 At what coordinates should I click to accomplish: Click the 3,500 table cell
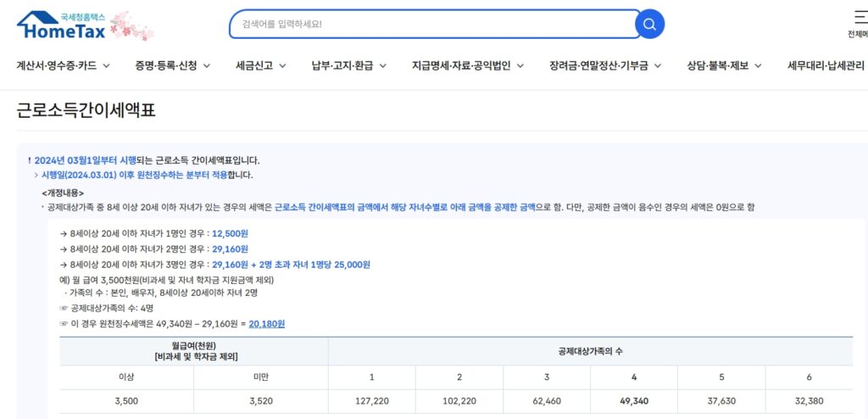[x=127, y=400]
